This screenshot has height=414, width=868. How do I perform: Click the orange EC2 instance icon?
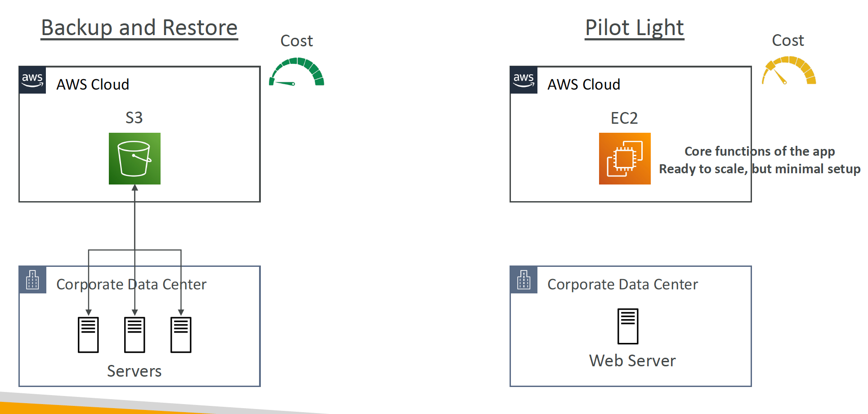[625, 158]
